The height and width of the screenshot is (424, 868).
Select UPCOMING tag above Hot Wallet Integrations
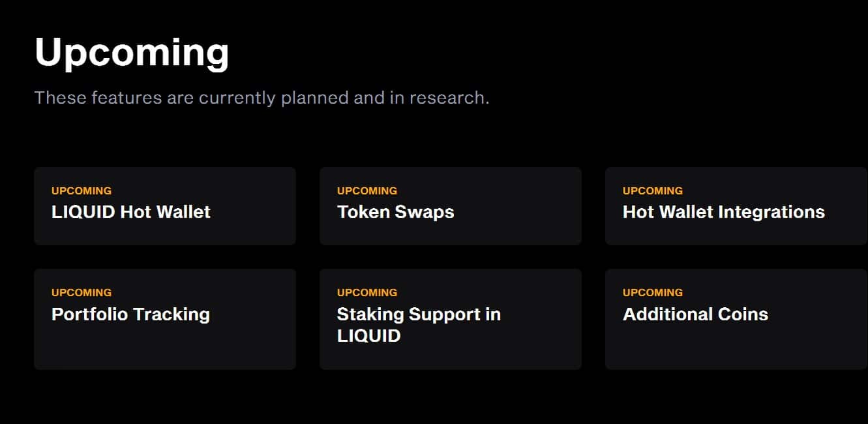click(x=653, y=190)
